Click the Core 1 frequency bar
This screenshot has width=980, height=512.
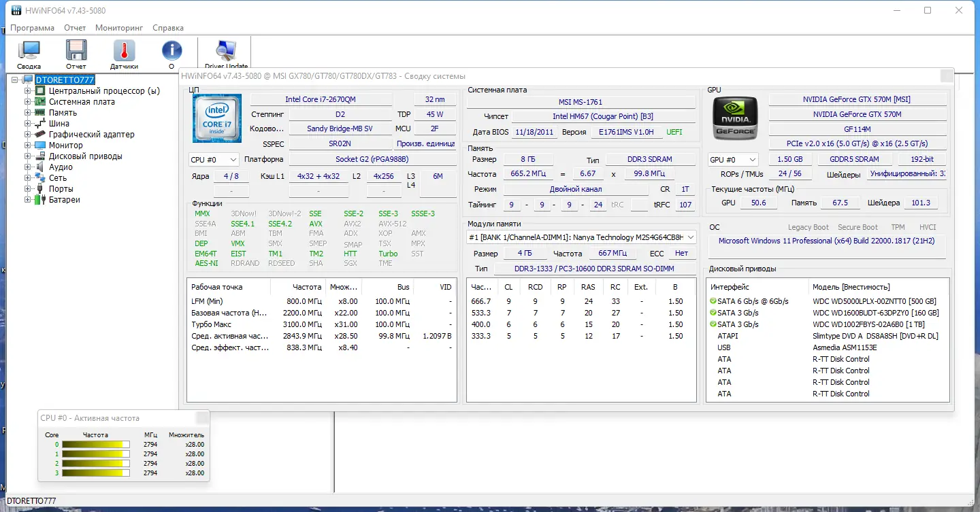click(x=96, y=454)
